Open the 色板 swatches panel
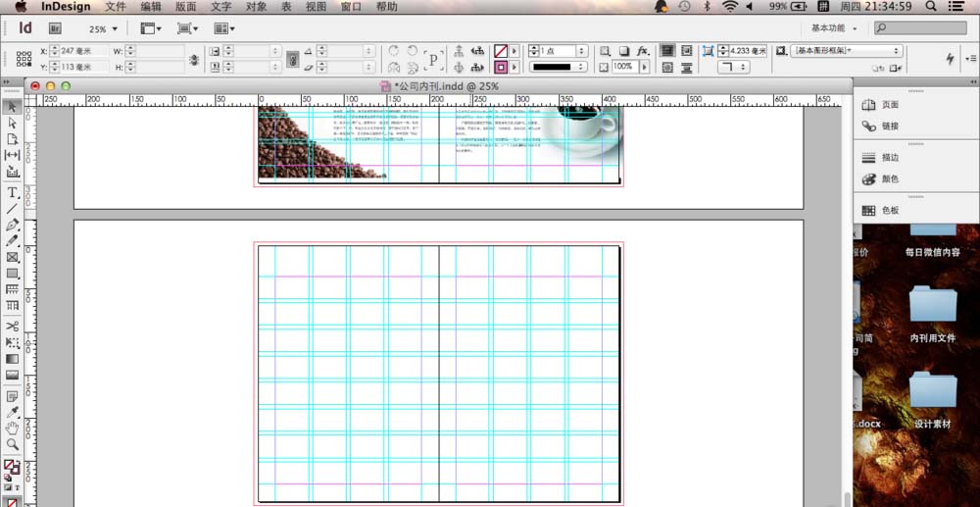Screen dimensions: 980x507 tap(889, 211)
